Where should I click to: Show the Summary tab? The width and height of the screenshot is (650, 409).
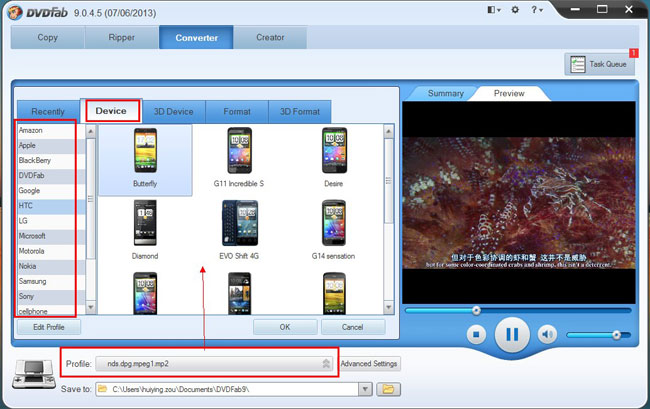click(446, 93)
